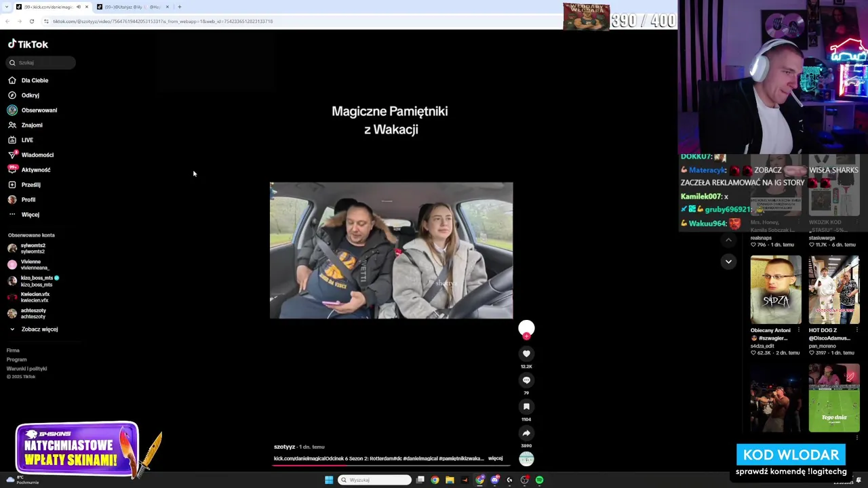Screen dimensions: 868x488
Task: Open options for Obiecany Antoni video
Action: (799, 331)
